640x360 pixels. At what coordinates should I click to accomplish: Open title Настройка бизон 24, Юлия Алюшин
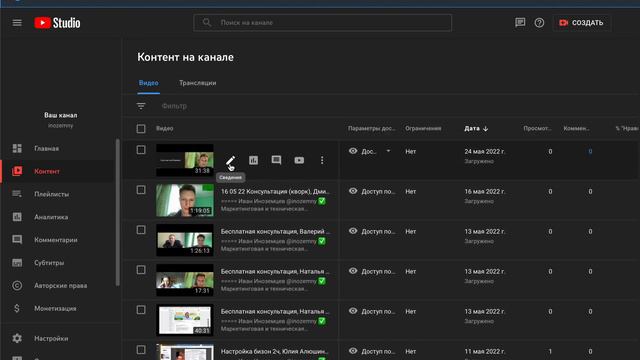pyautogui.click(x=274, y=351)
